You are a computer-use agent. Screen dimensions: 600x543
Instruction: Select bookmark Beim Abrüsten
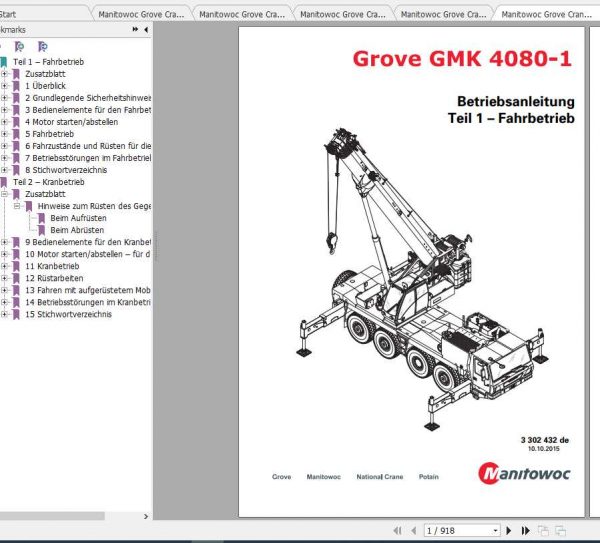click(x=77, y=230)
